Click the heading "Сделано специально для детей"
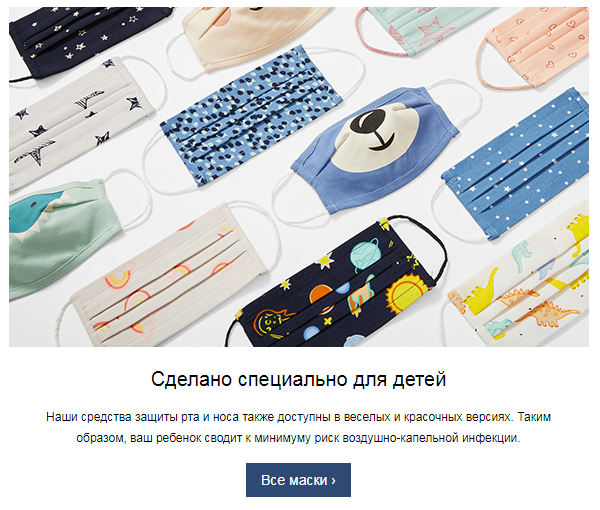Image resolution: width=600 pixels, height=510 pixels. point(298,379)
